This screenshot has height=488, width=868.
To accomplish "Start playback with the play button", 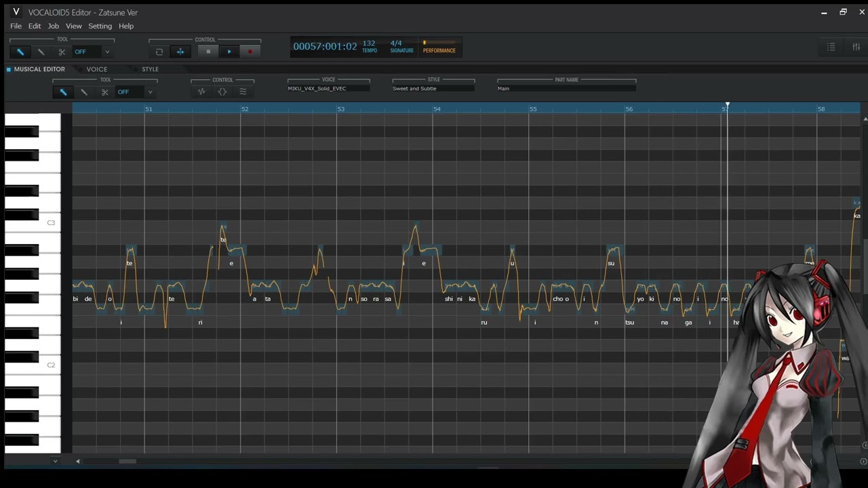I will [x=229, y=52].
